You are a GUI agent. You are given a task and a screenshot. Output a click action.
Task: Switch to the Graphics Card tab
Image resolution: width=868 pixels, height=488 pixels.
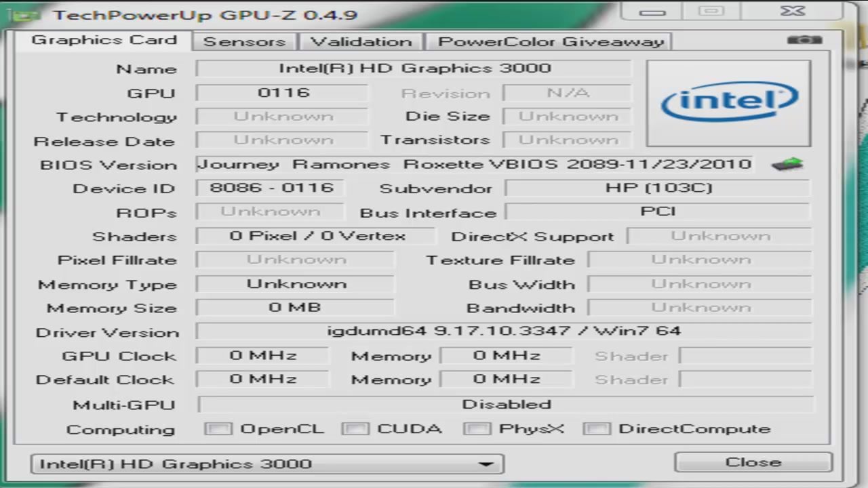(x=104, y=40)
